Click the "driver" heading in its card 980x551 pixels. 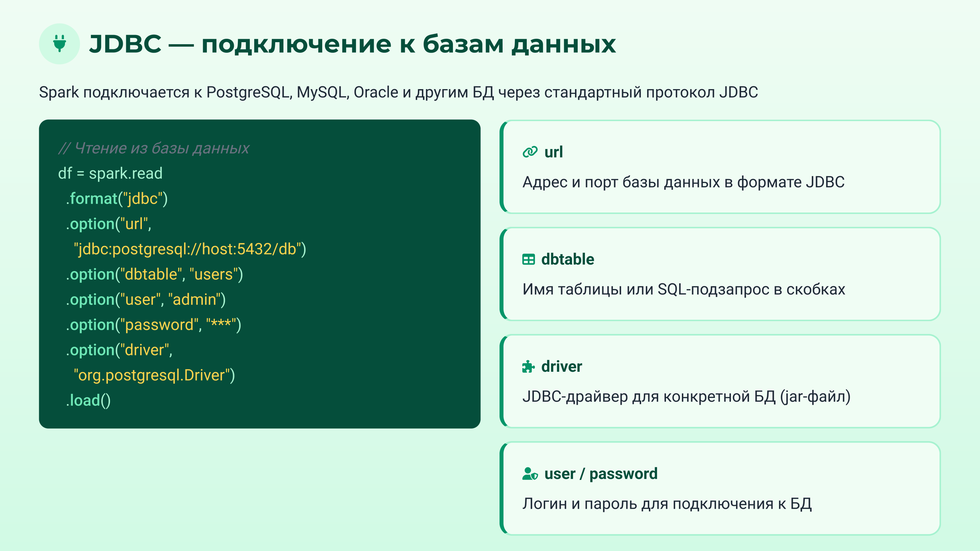tap(561, 366)
